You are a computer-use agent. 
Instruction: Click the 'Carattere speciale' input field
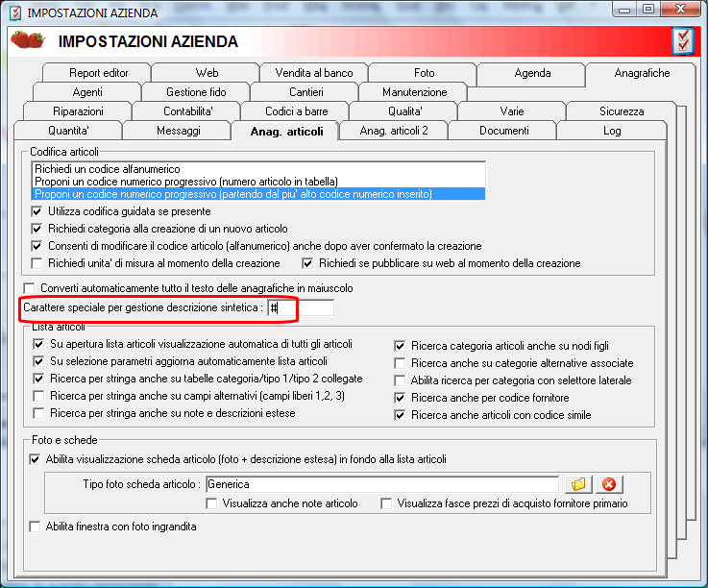(301, 308)
